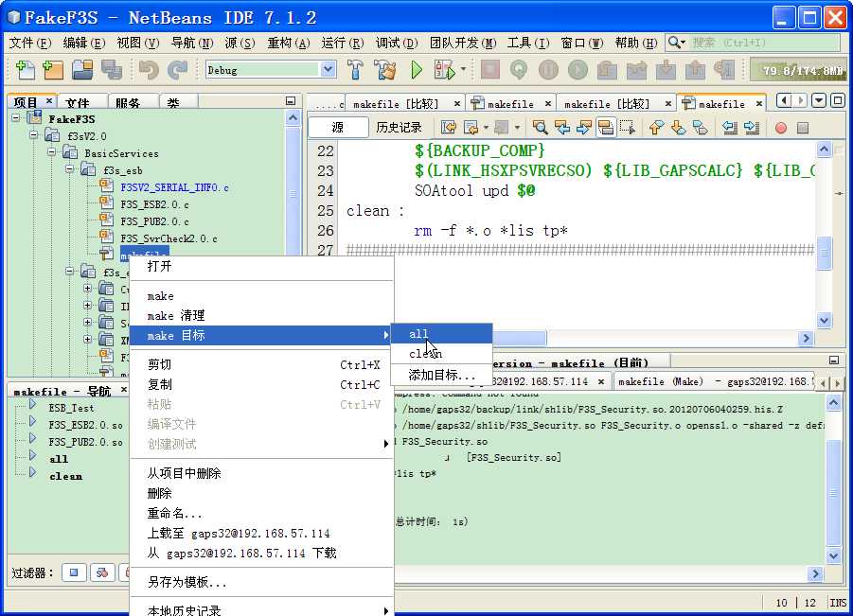This screenshot has width=853, height=616.
Task: Choose 添加目标... in submenu
Action: click(441, 375)
